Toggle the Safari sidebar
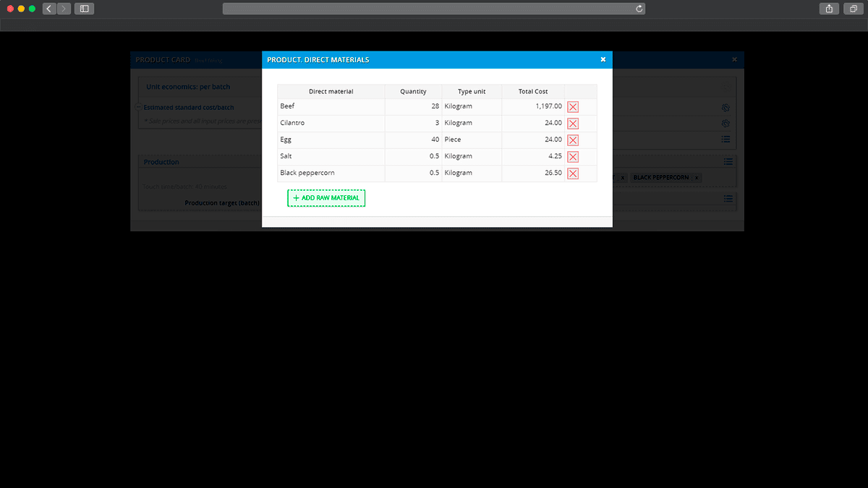This screenshot has height=488, width=868. click(84, 9)
